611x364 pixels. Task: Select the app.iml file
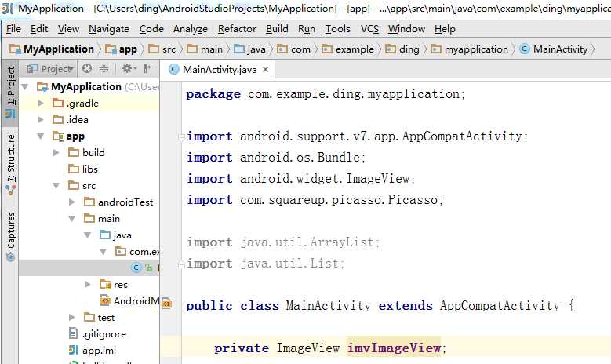click(x=93, y=351)
